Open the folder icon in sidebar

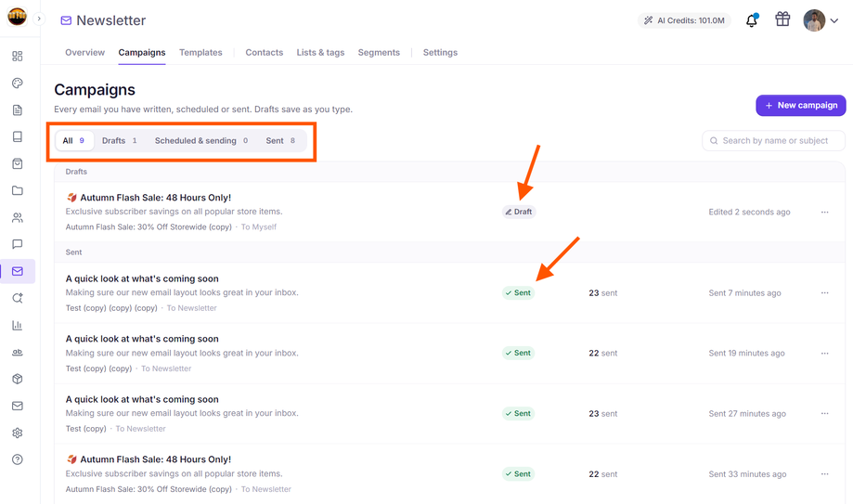click(x=18, y=190)
